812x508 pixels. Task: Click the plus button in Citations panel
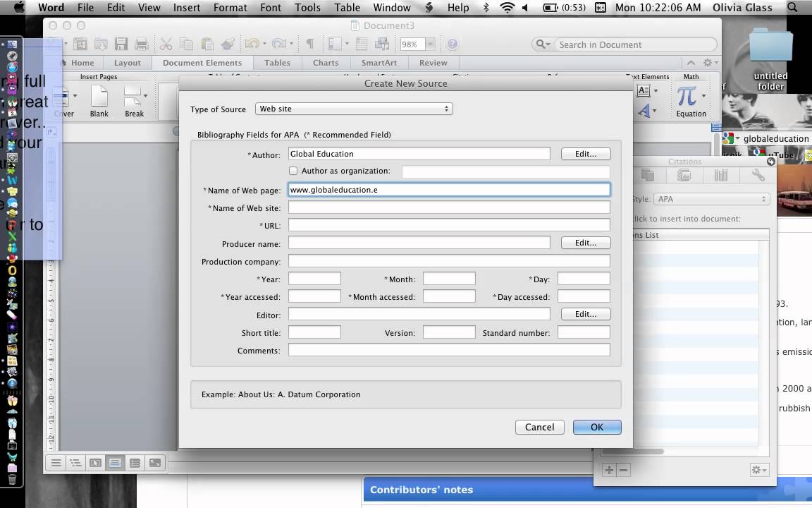609,470
